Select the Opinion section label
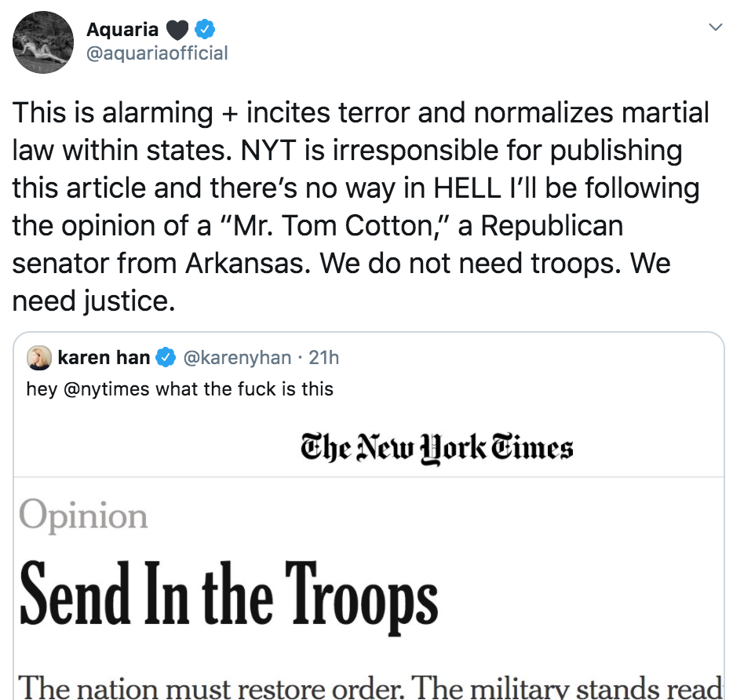 pyautogui.click(x=83, y=516)
